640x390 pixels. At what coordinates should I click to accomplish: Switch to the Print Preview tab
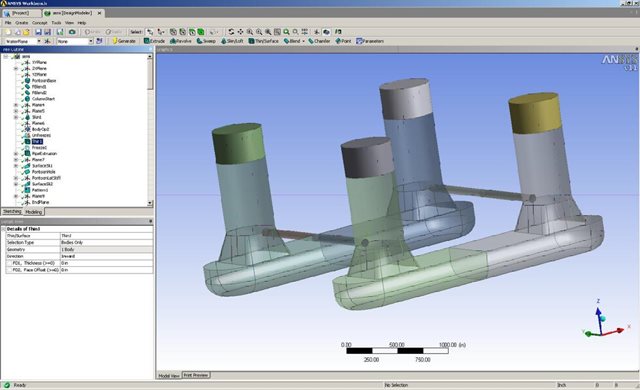click(196, 375)
